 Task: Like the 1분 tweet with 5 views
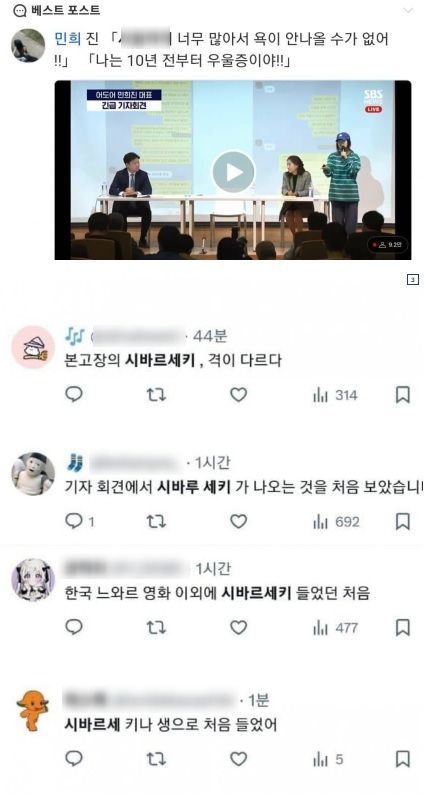tap(239, 759)
